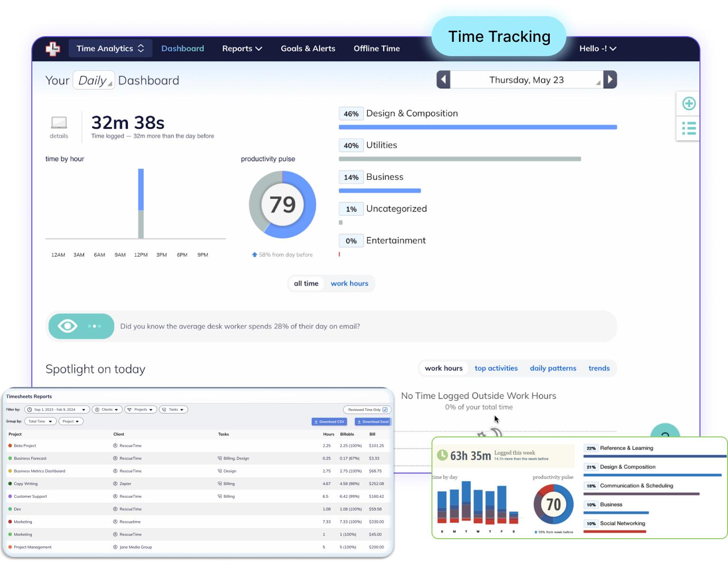Click the Customer Support client icon
Screen dimensions: 728x561
115,496
